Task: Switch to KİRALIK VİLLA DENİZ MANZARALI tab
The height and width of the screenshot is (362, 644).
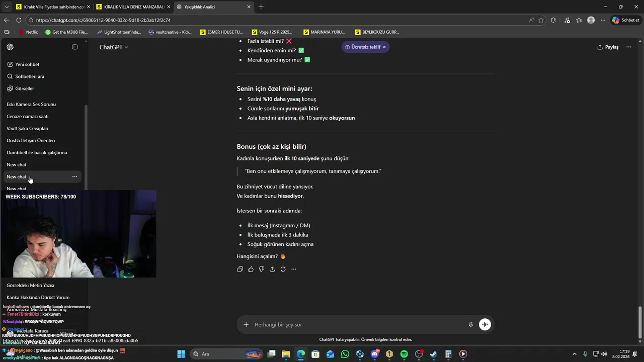Action: (x=133, y=7)
